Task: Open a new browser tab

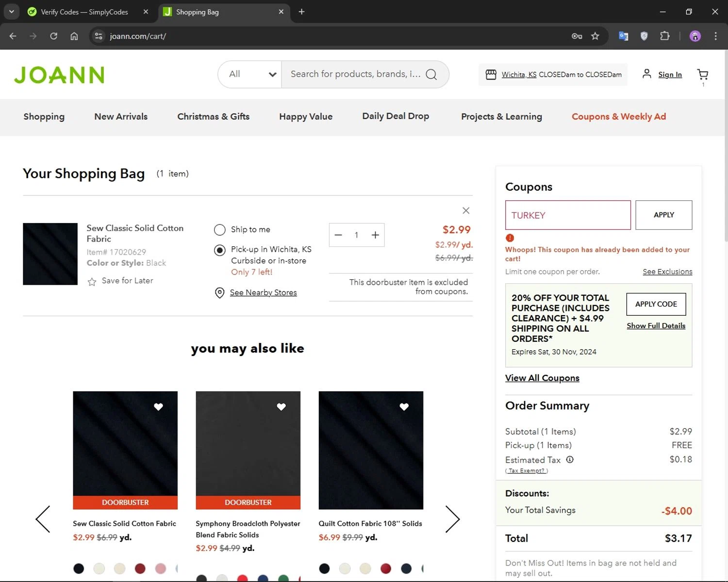Action: [x=301, y=12]
